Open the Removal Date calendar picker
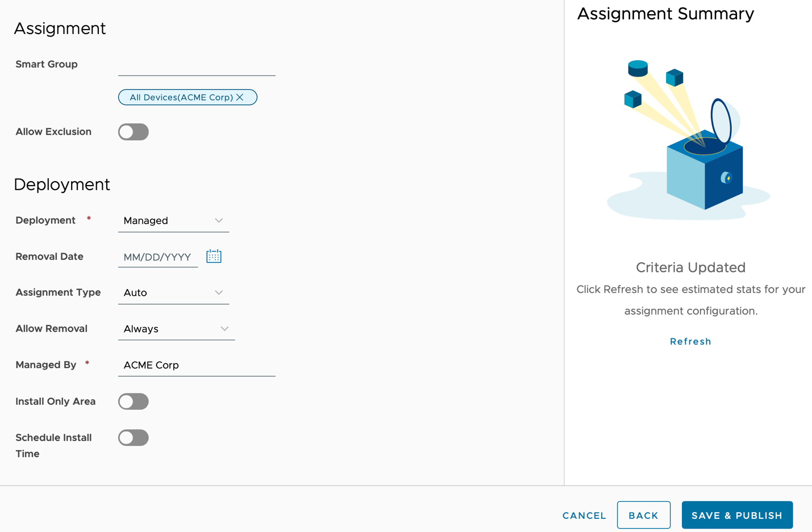This screenshot has width=812, height=532. pos(214,257)
